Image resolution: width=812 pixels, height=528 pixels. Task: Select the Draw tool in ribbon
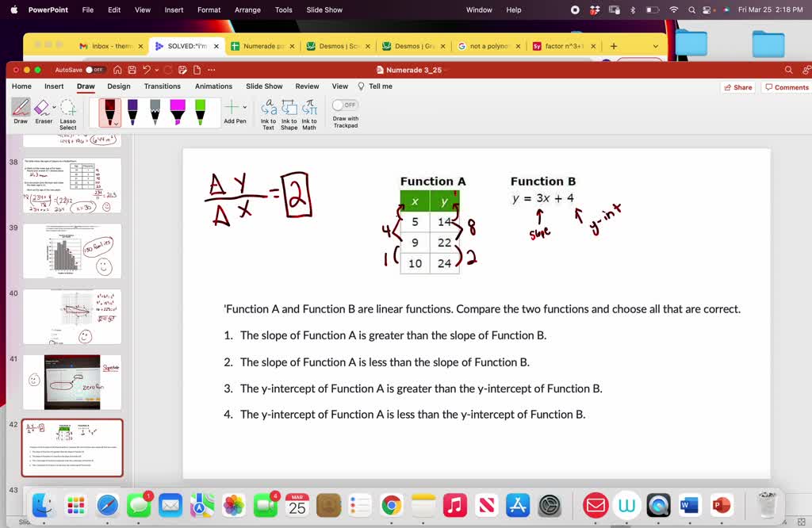21,112
